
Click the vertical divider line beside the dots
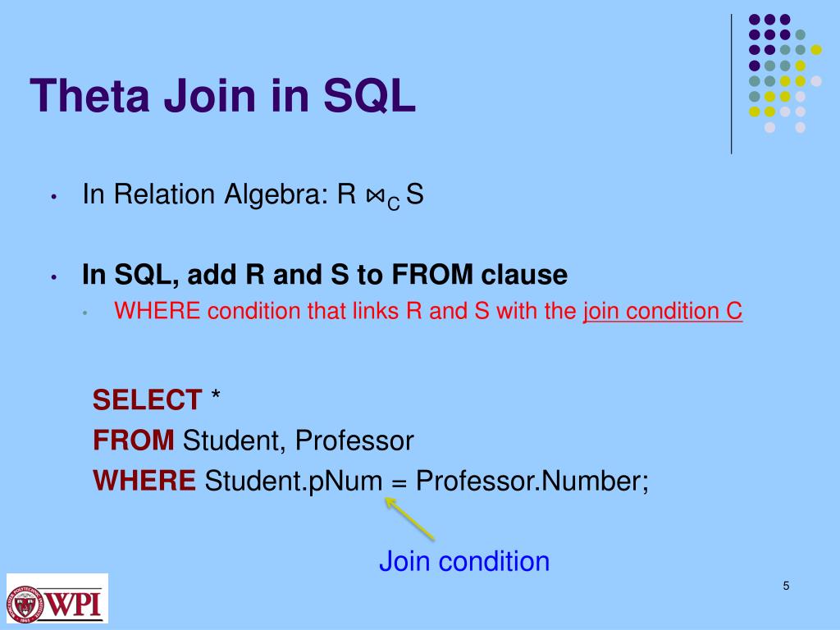pyautogui.click(x=731, y=84)
